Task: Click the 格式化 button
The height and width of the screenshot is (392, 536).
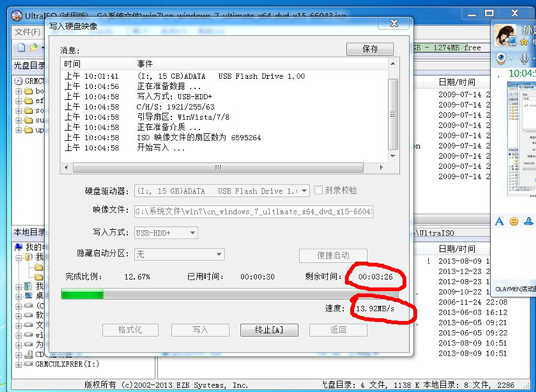Action: tap(130, 330)
